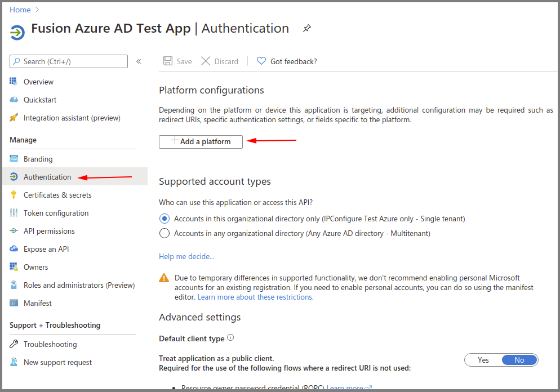Image resolution: width=560 pixels, height=392 pixels.
Task: Click the Quickstart cloud icon
Action: point(14,100)
